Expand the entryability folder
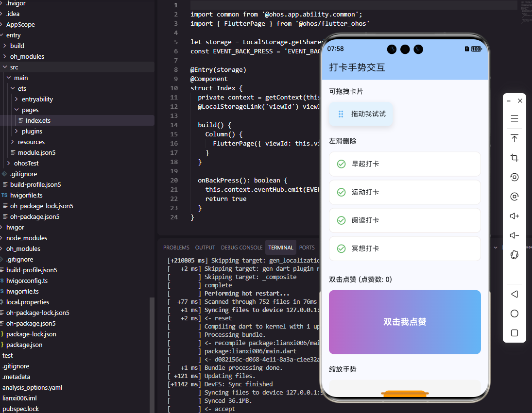Image resolution: width=532 pixels, height=413 pixels. [17, 99]
